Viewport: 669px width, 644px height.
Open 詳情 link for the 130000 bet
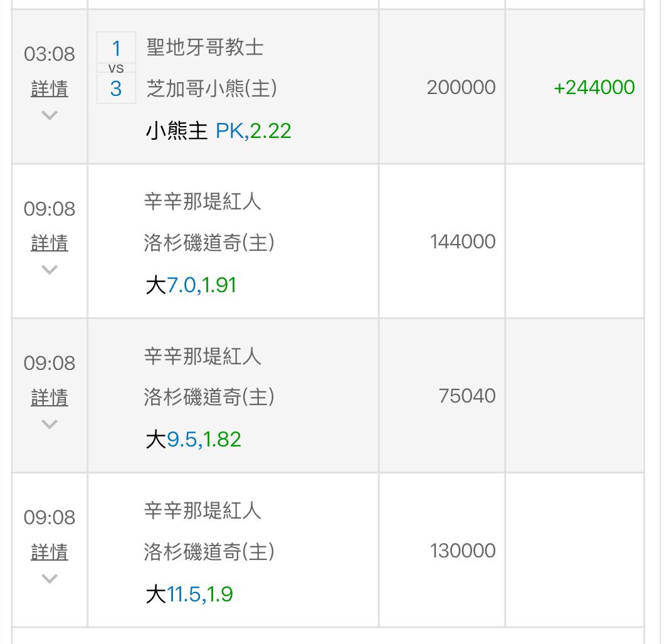[50, 552]
